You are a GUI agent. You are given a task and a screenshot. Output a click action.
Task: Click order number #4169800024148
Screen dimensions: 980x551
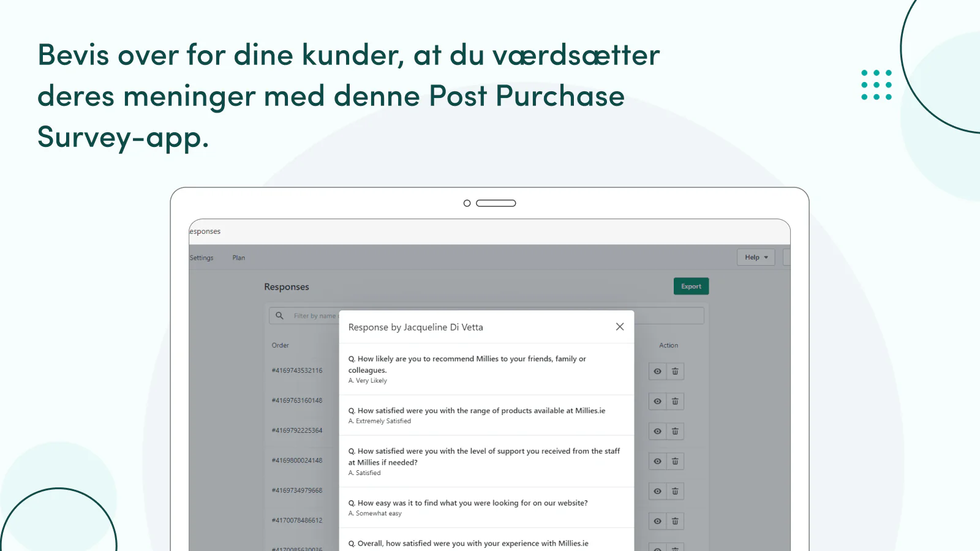297,460
